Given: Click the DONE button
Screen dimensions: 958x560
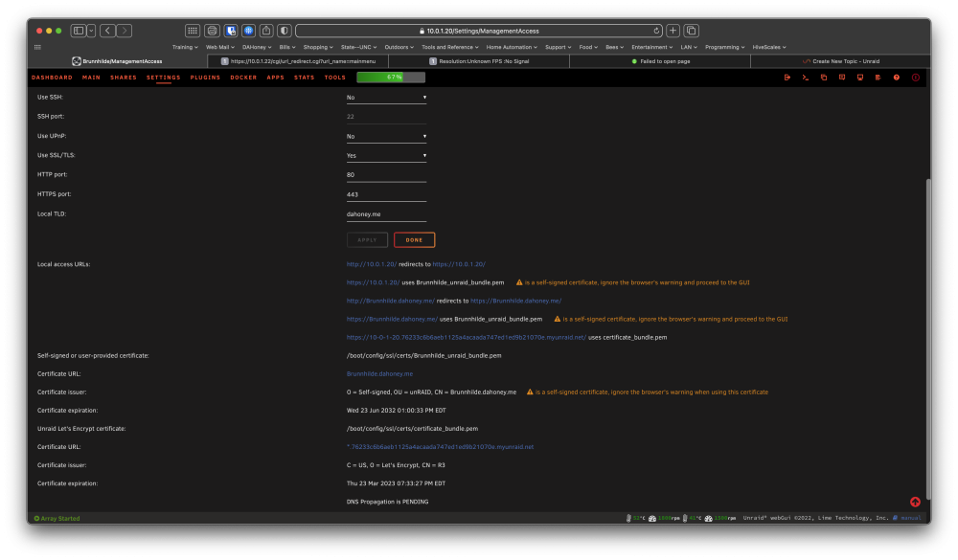Looking at the screenshot, I should tap(414, 240).
